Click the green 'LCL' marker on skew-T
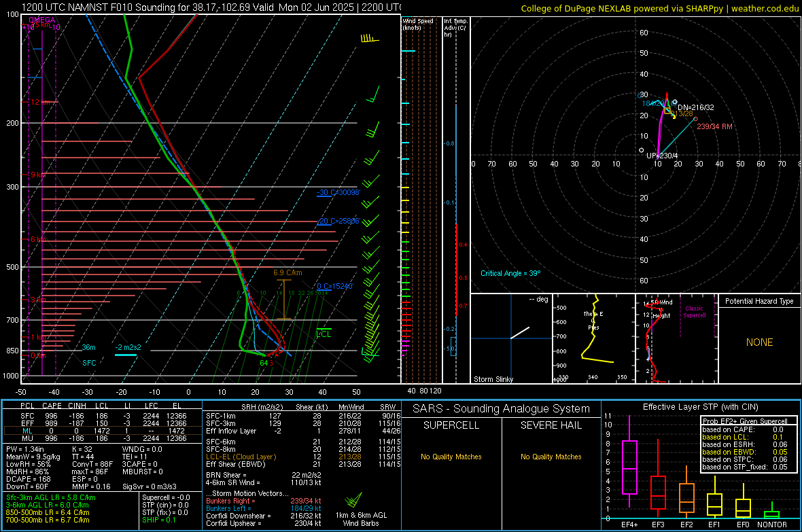The width and height of the screenshot is (802, 532). tap(324, 334)
